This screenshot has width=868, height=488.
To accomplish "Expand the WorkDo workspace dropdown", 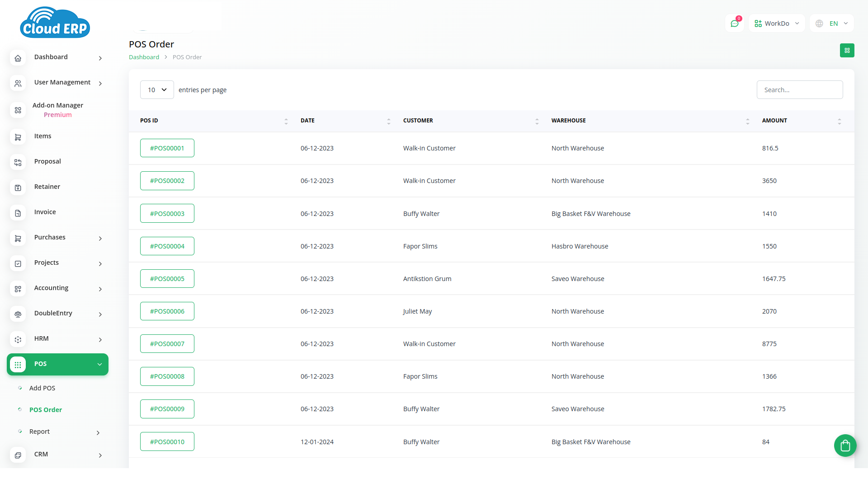I will [x=777, y=23].
